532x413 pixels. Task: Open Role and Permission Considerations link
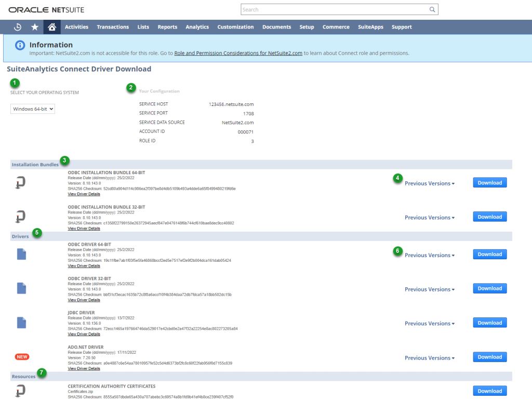click(x=238, y=53)
